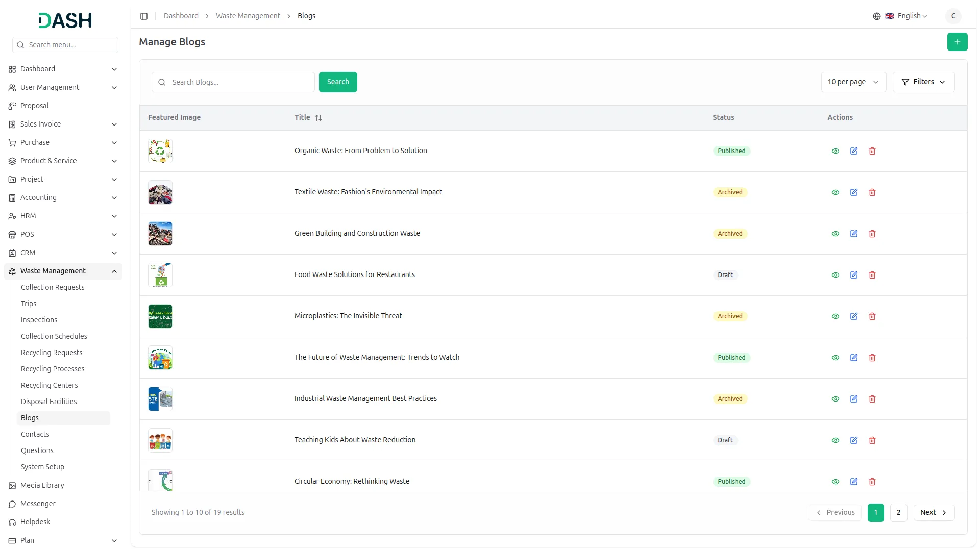Open the Microplastics blog featured image thumbnail
Viewport: 980px width, 551px height.
click(160, 316)
